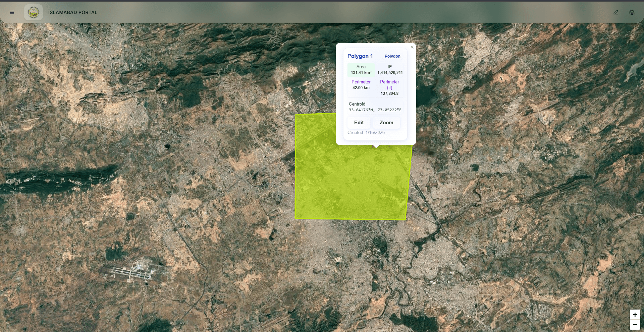Image resolution: width=644 pixels, height=332 pixels.
Task: Open the drawing tools pencil icon
Action: tap(616, 12)
